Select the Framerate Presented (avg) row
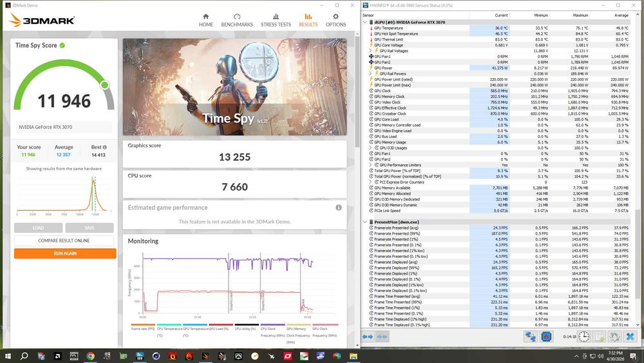The width and height of the screenshot is (644, 363). point(498,228)
